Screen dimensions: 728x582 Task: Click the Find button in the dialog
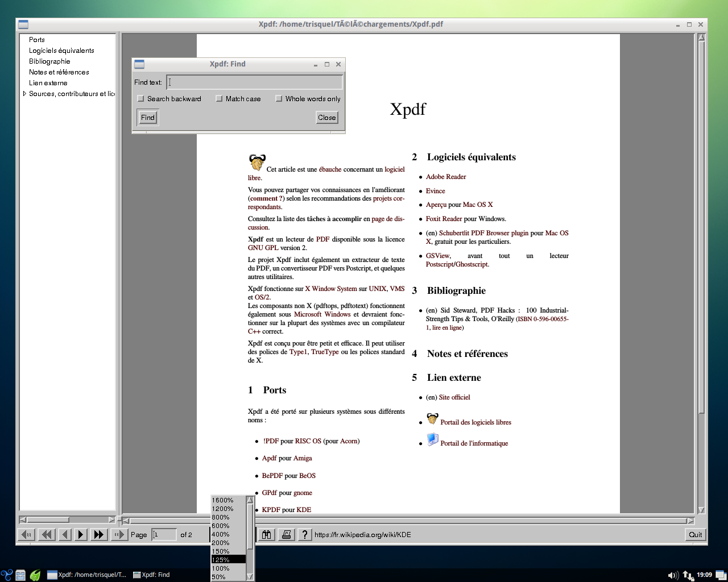[148, 118]
